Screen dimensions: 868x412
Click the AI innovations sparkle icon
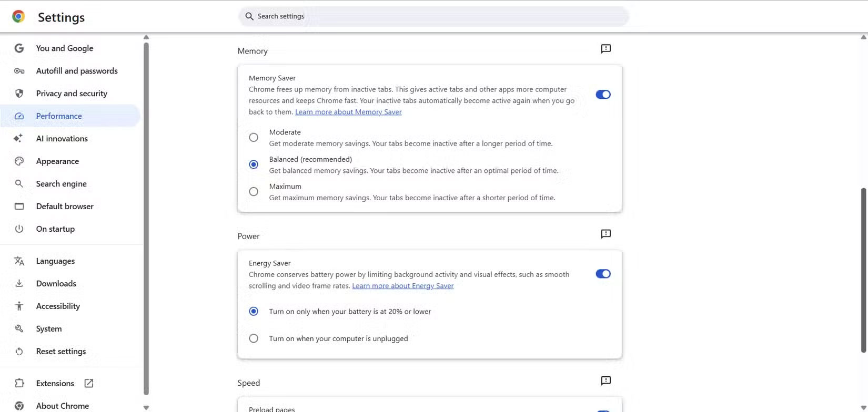click(19, 138)
